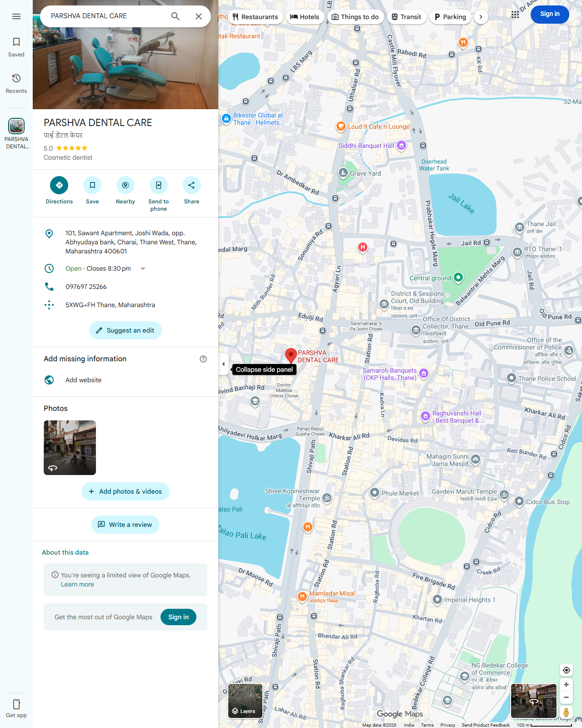
Task: Click inside the PARSHVA DENTAL CARE search field
Action: (105, 16)
